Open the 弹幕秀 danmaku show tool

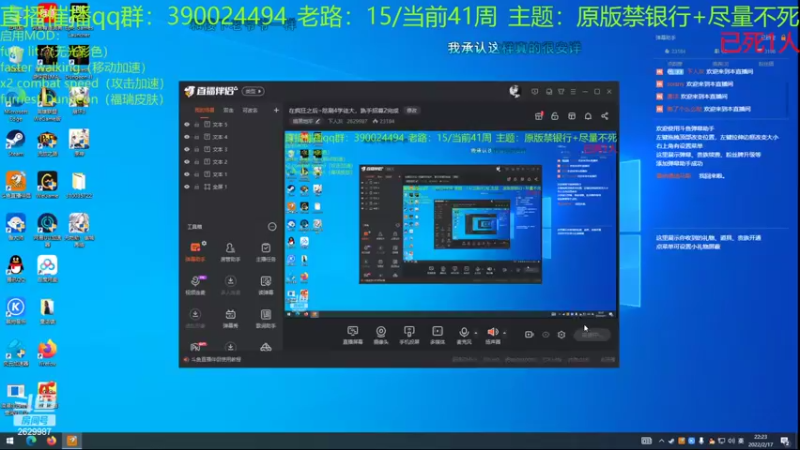click(230, 318)
